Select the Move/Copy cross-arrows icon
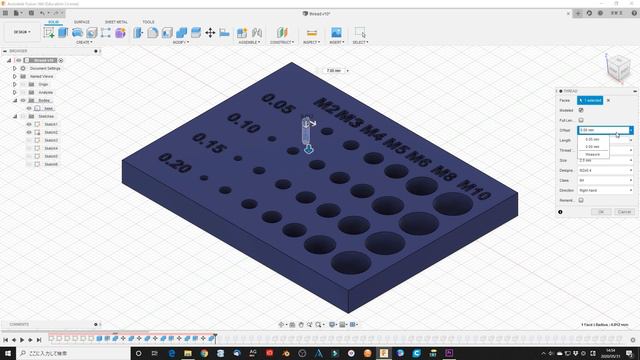Viewport: 640px width, 360px height. pyautogui.click(x=210, y=33)
